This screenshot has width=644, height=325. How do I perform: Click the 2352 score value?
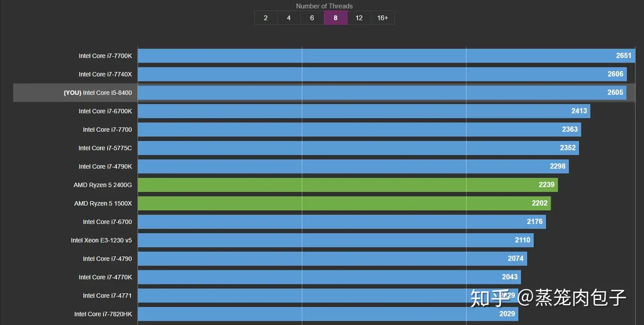(x=568, y=148)
